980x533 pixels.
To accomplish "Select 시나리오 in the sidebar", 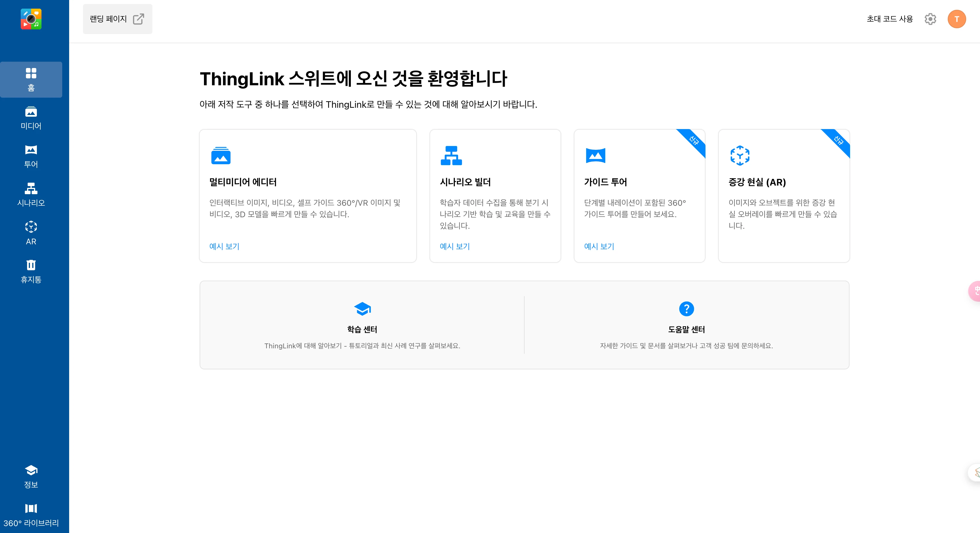I will [x=31, y=195].
